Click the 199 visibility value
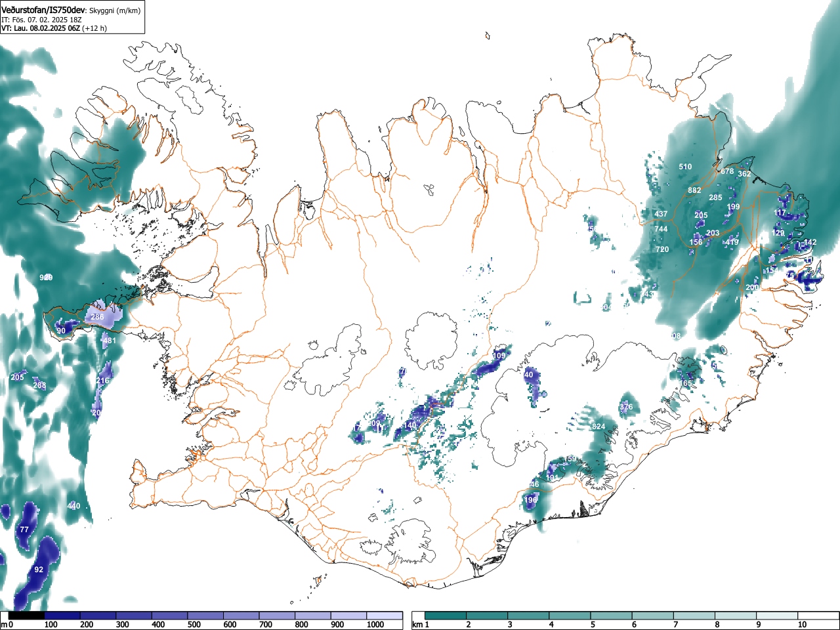The width and height of the screenshot is (840, 630). tap(733, 207)
